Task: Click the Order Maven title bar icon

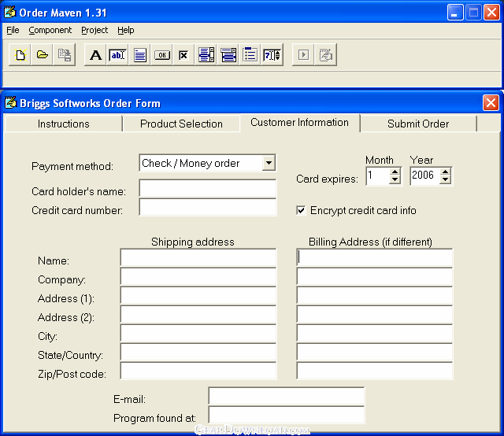Action: tap(10, 13)
